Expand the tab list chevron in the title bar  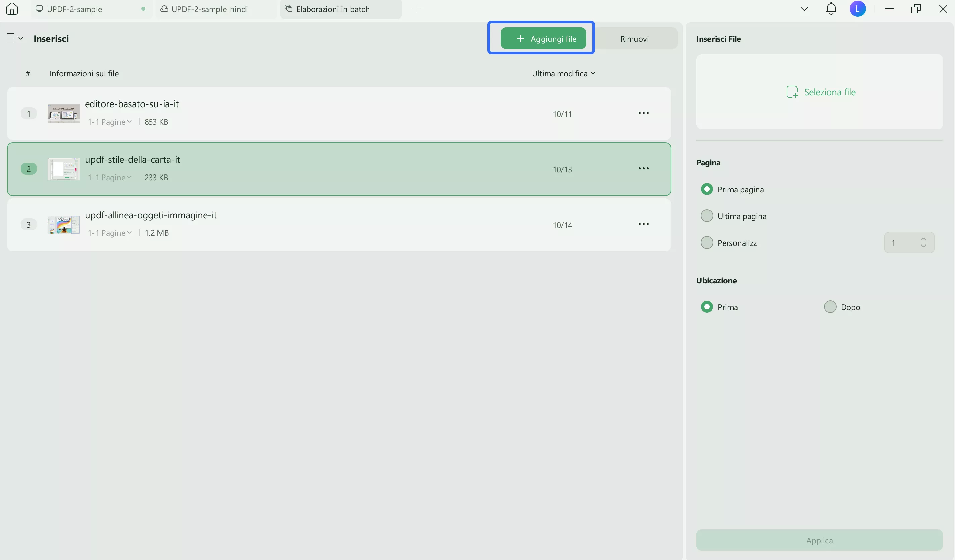[x=804, y=9]
